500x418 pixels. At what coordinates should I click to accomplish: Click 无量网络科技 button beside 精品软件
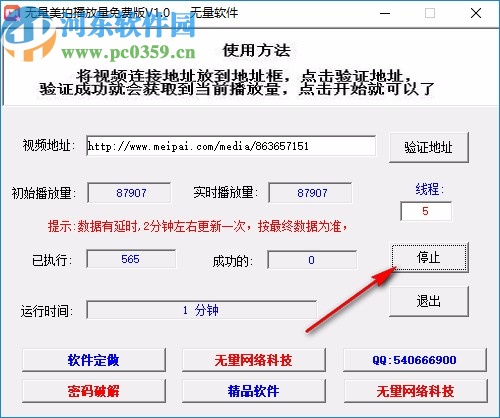(x=415, y=391)
